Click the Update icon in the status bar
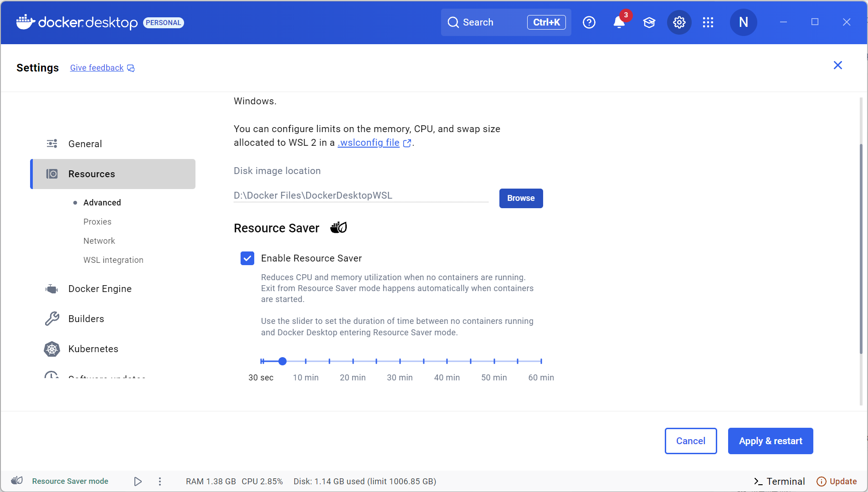 (822, 481)
